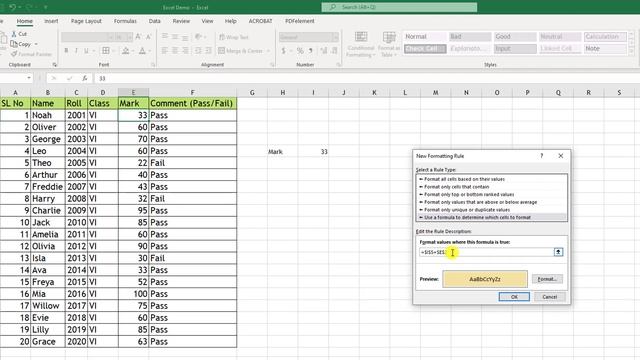Click the Format... button
640x360 pixels.
[x=547, y=279]
